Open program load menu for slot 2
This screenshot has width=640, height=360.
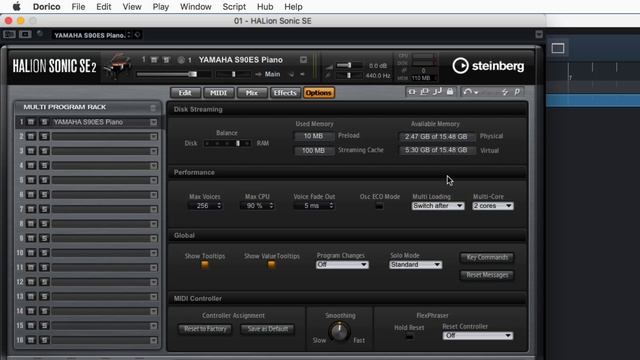click(x=153, y=136)
